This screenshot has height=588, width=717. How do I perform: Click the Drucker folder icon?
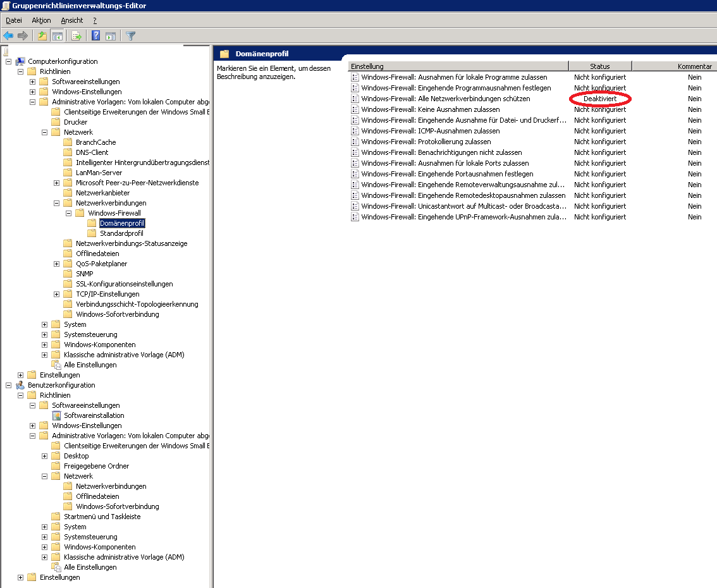[x=56, y=122]
